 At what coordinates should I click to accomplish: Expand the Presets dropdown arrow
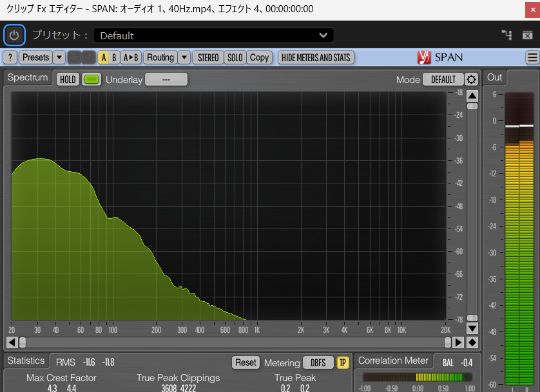(59, 57)
